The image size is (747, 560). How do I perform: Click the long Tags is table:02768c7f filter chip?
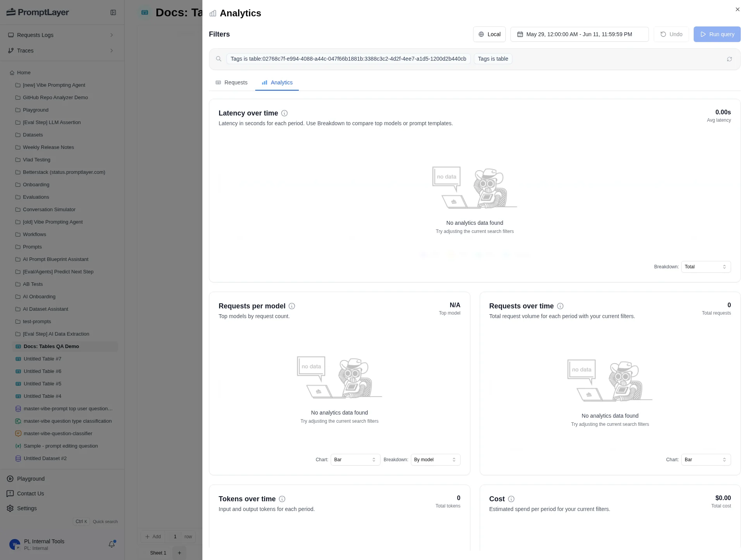[x=348, y=59]
